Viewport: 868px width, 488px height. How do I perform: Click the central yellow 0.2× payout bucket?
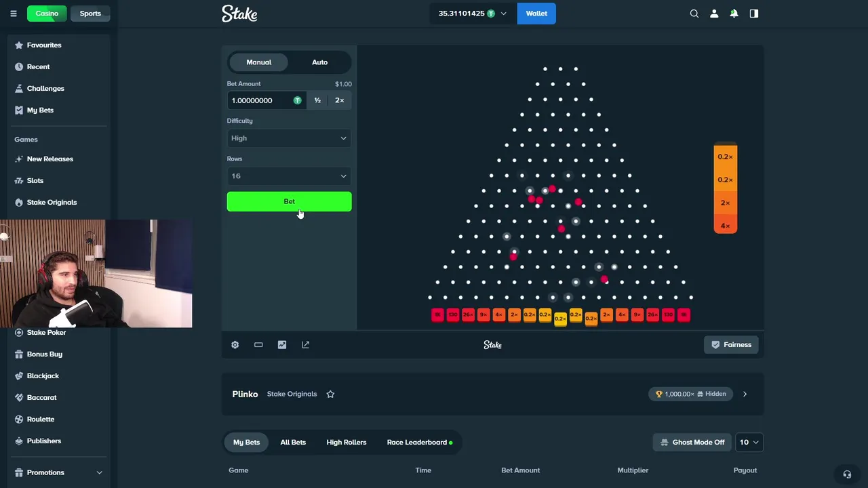[x=560, y=319]
